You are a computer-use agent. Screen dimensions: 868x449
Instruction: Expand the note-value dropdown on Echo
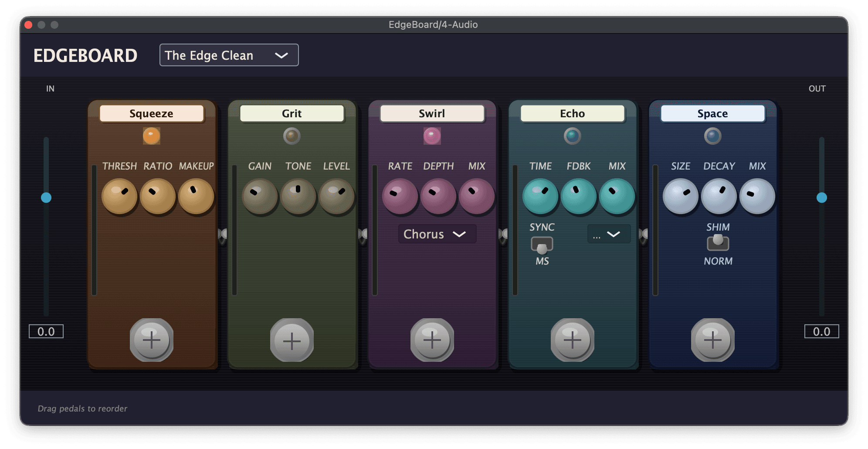pos(608,234)
